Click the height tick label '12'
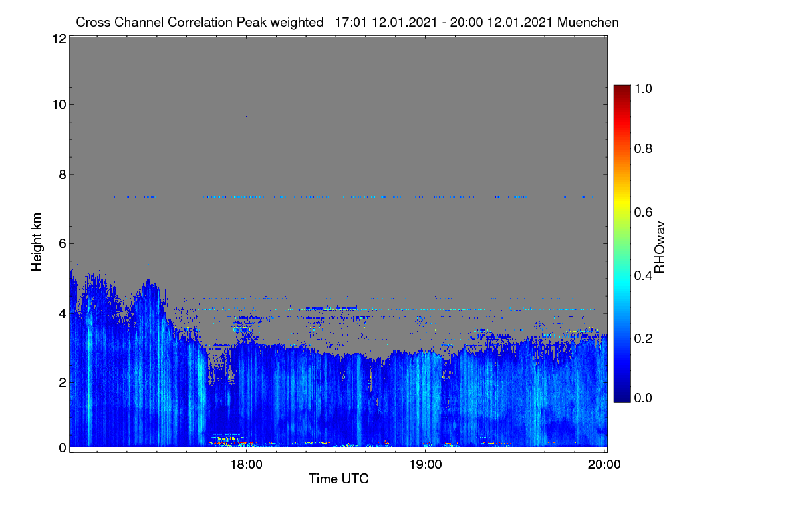Image resolution: width=798 pixels, height=532 pixels. coord(58,39)
